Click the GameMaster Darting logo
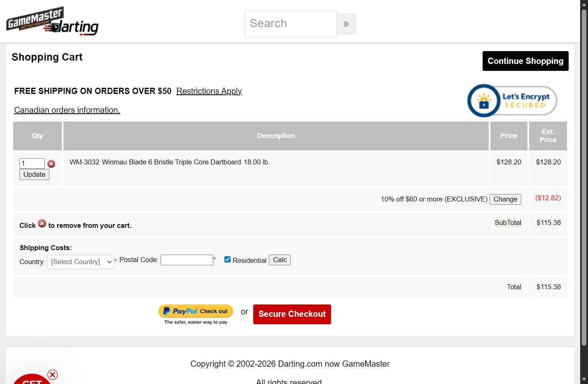Screen dimensions: 588x384 [52, 21]
